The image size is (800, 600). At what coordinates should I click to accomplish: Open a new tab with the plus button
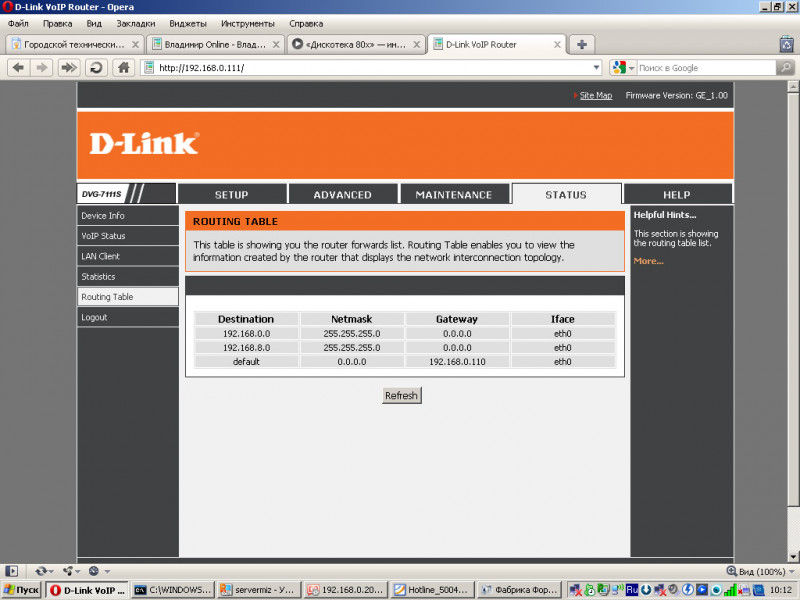tap(582, 44)
